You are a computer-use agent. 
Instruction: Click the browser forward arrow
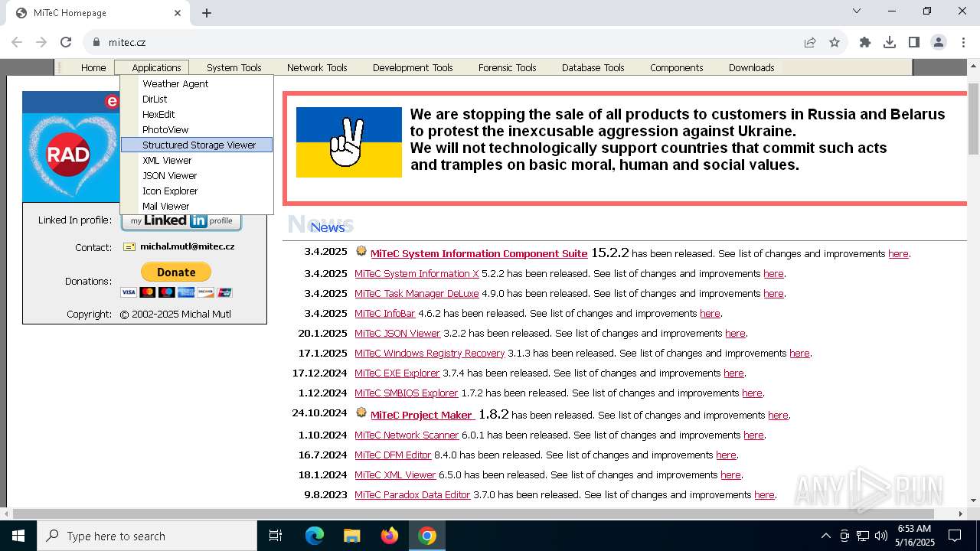41,43
